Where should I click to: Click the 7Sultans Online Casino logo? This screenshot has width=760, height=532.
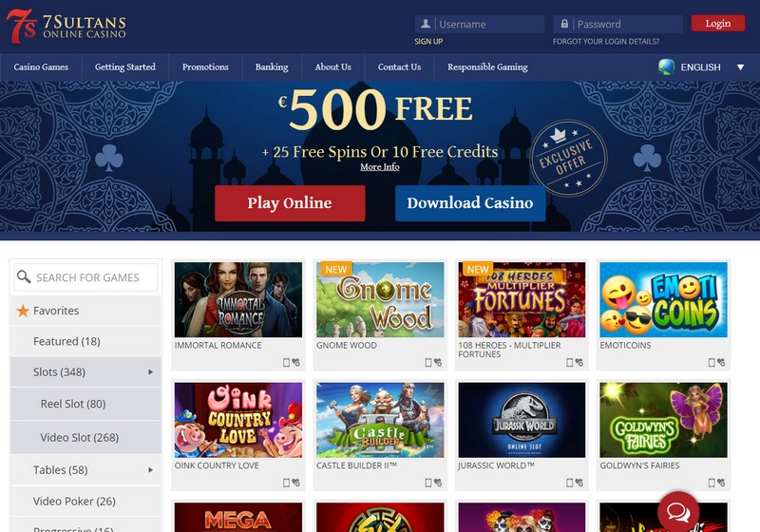coord(66,27)
